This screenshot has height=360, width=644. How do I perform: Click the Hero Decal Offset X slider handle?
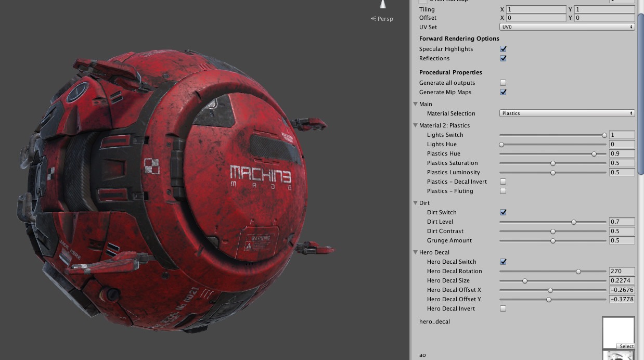[x=550, y=290]
